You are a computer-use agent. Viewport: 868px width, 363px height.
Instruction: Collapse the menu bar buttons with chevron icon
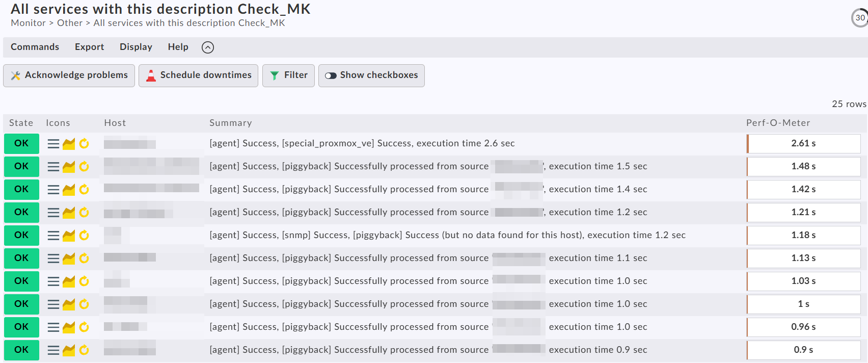(x=208, y=47)
